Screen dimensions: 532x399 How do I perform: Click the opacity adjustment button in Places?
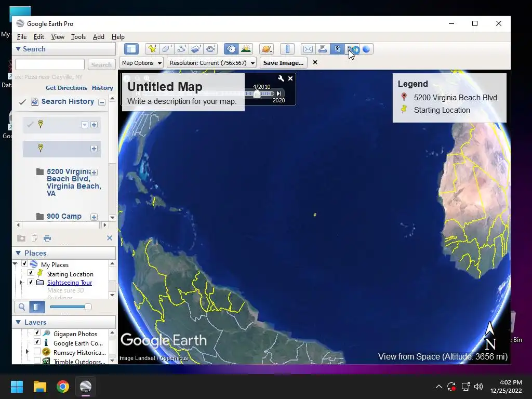[x=37, y=307]
